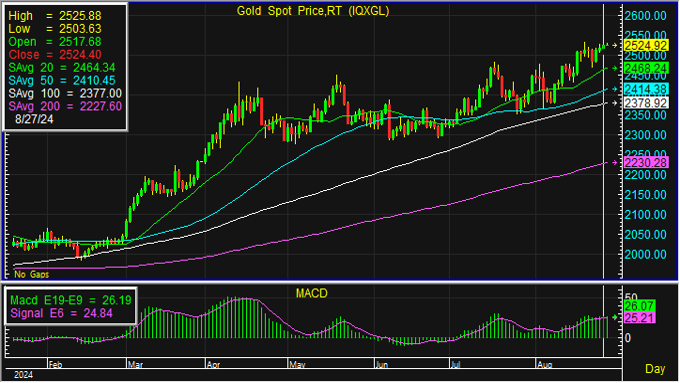680x383 pixels.
Task: Click the 2100.00 price axis label
Action: [x=645, y=215]
